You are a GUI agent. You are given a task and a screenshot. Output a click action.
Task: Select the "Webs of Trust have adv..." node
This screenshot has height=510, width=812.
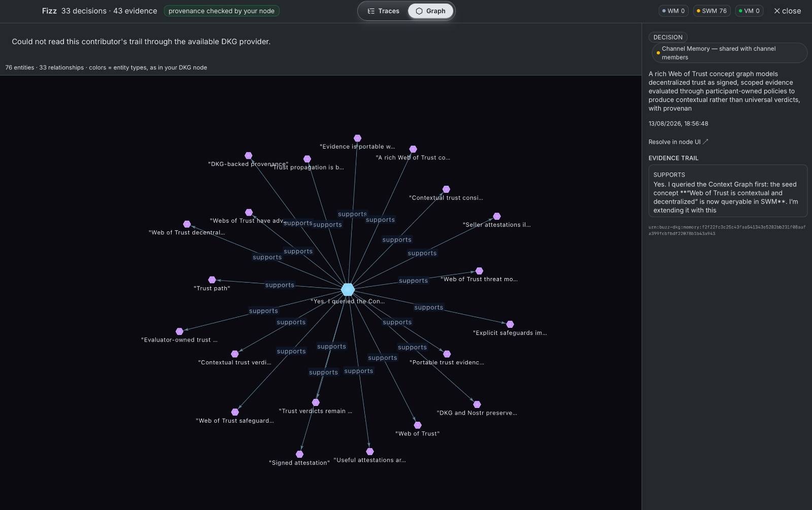point(249,212)
